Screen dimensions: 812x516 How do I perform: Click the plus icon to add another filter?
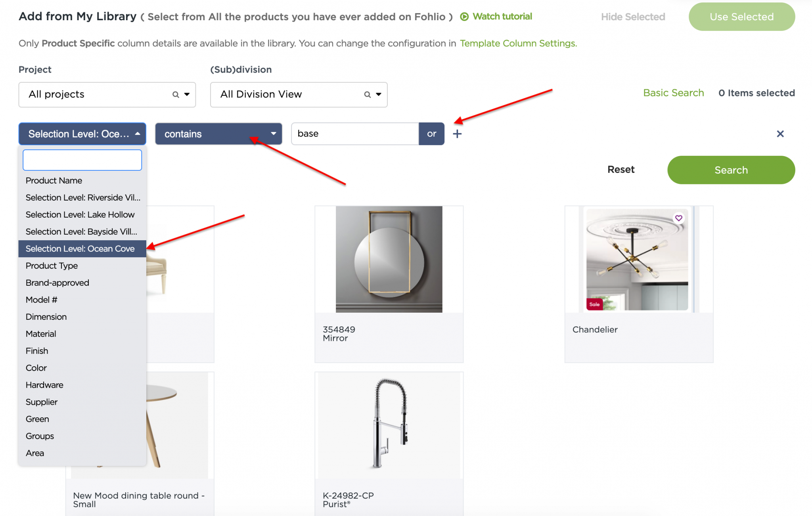tap(457, 134)
